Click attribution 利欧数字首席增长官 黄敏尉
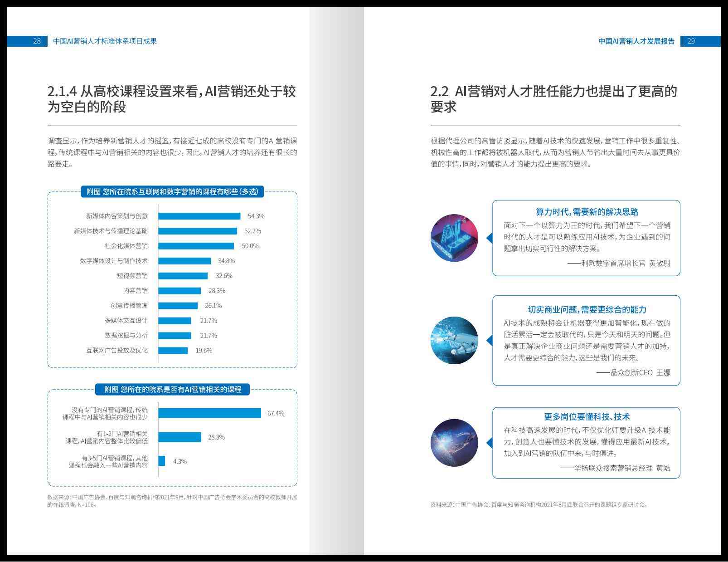 tap(619, 263)
